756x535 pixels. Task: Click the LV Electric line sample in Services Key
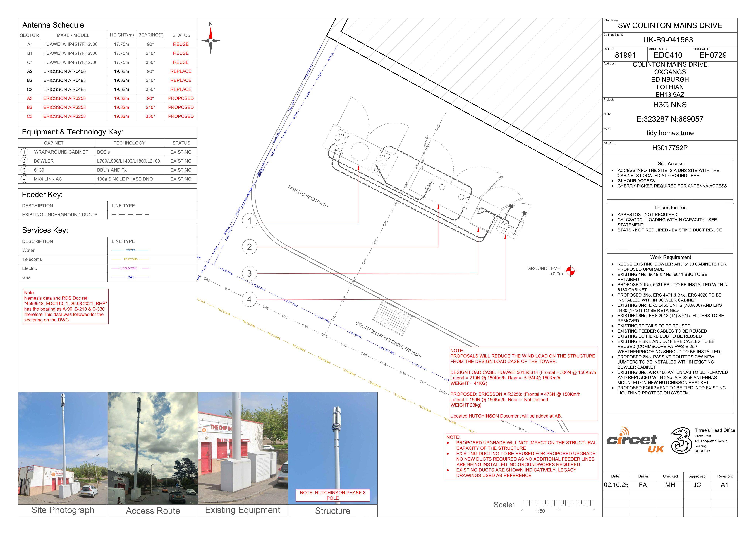point(130,268)
